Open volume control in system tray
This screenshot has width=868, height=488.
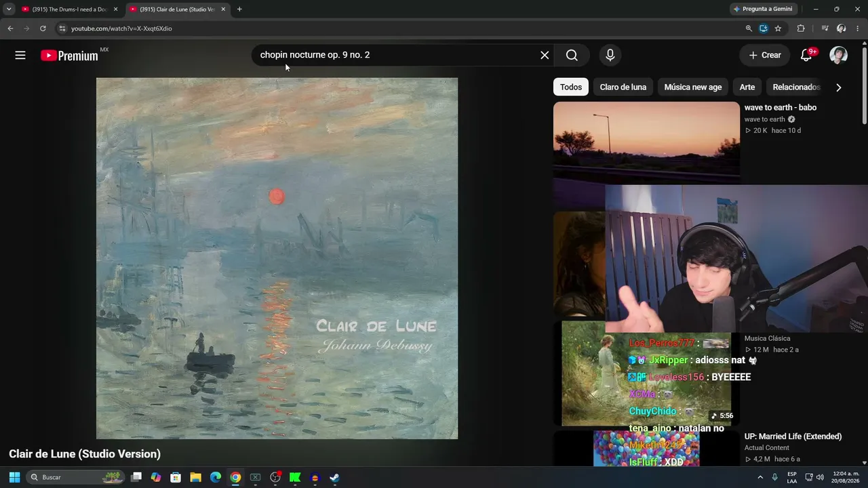point(820,477)
